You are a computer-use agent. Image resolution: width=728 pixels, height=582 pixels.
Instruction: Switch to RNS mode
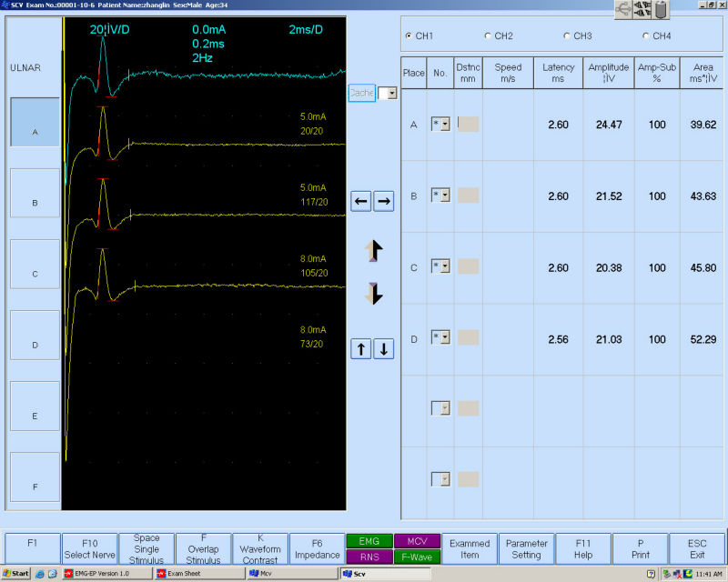pyautogui.click(x=369, y=557)
